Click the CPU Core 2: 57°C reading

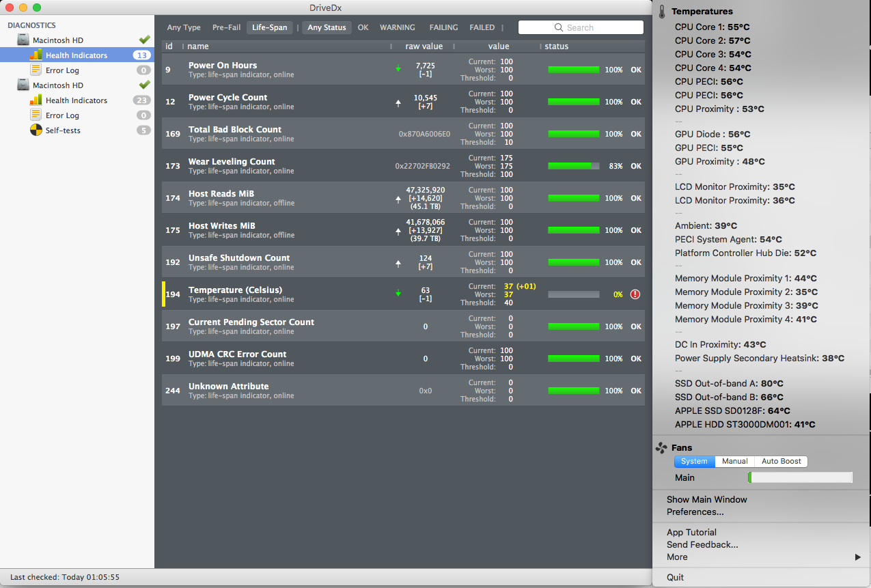point(713,41)
